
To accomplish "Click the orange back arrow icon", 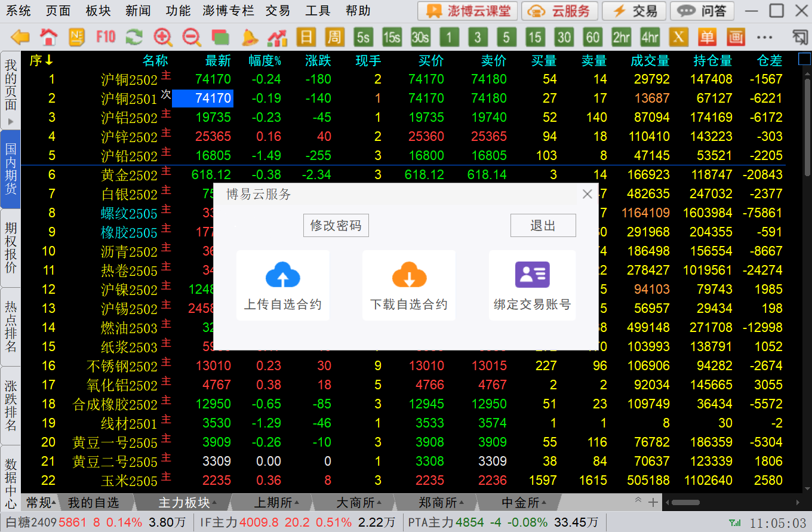I will tap(20, 38).
